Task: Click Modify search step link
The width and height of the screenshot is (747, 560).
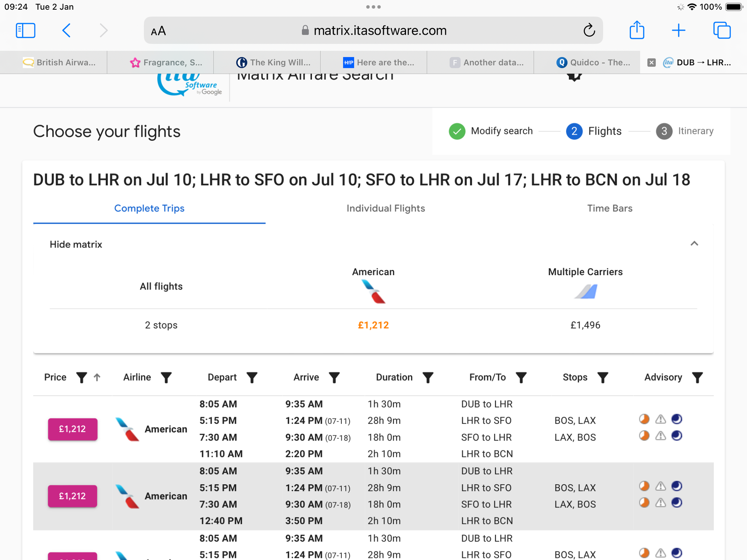Action: click(x=501, y=131)
